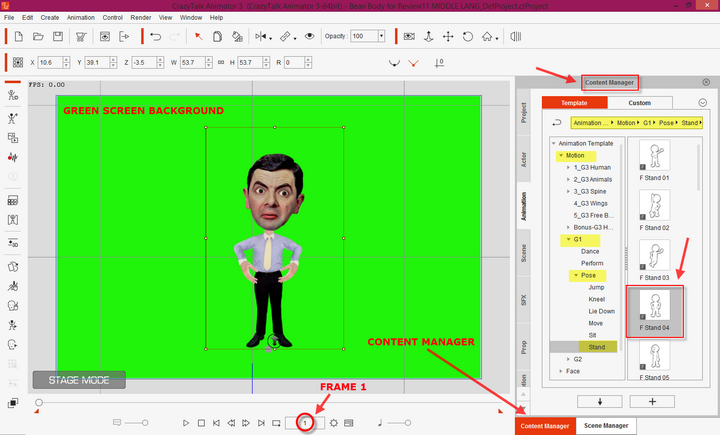Open the Content Manager bottom tab
The width and height of the screenshot is (720, 435).
coord(545,426)
